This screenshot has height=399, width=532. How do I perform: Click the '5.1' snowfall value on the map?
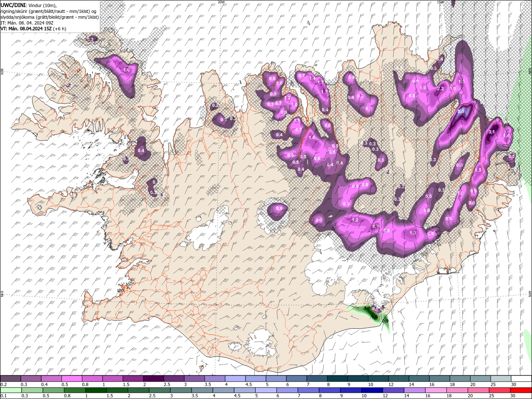click(461, 111)
